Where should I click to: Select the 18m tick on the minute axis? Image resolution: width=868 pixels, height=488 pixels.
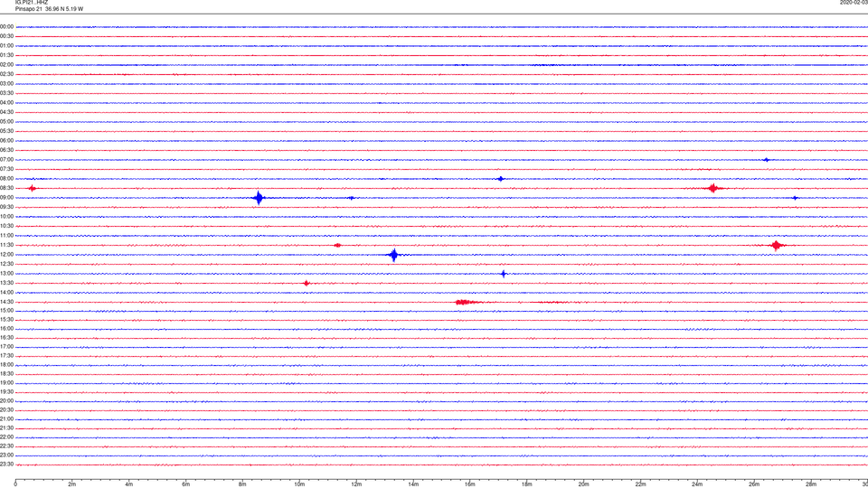(526, 484)
